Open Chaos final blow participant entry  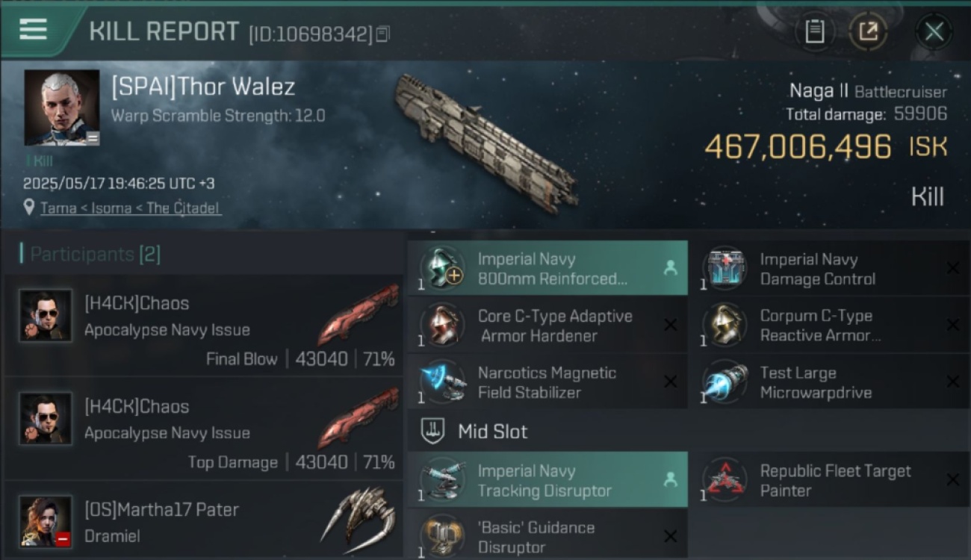[204, 326]
